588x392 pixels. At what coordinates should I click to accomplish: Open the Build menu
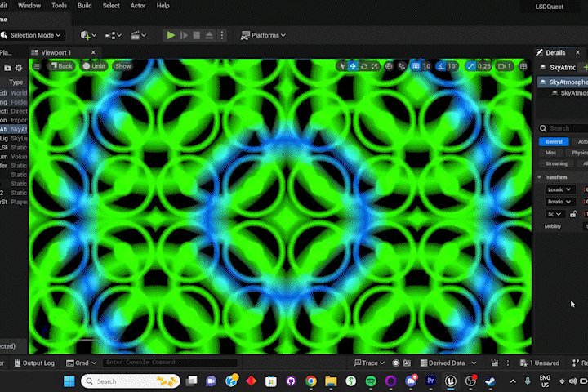[x=84, y=6]
